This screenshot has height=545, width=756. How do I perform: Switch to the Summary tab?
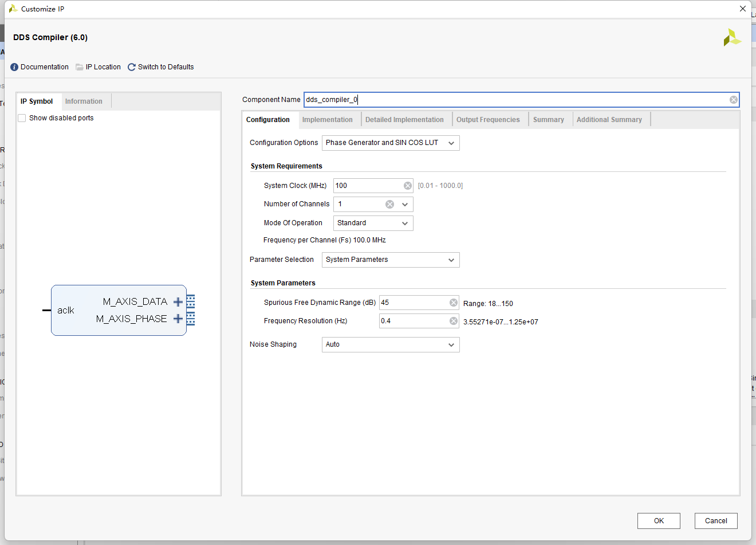(x=549, y=120)
